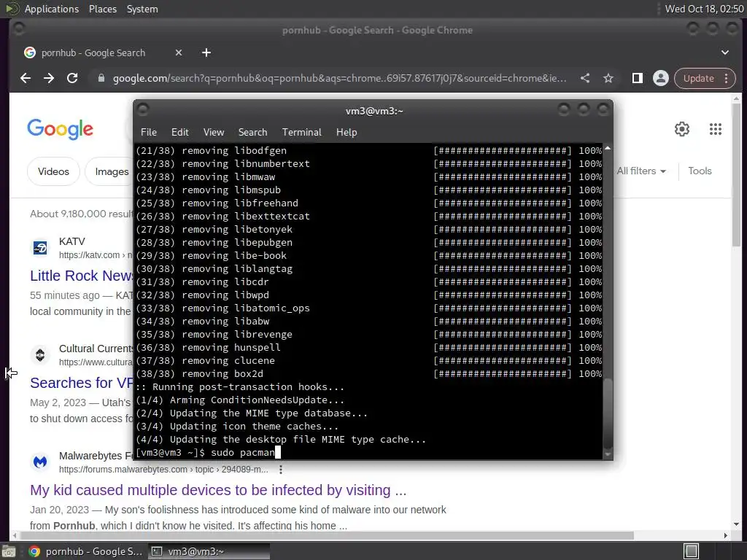Screen dimensions: 747x560
Task: Open the Little Rock News result link
Action: [x=82, y=276]
